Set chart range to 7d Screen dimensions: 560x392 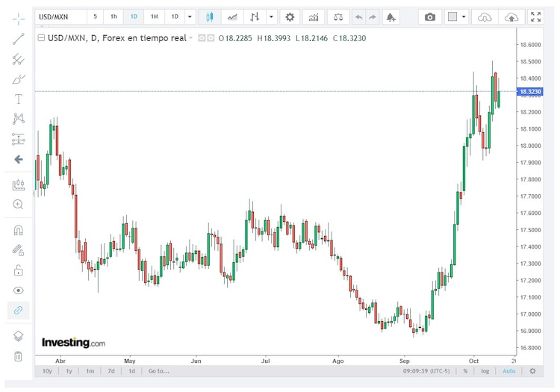pos(111,371)
